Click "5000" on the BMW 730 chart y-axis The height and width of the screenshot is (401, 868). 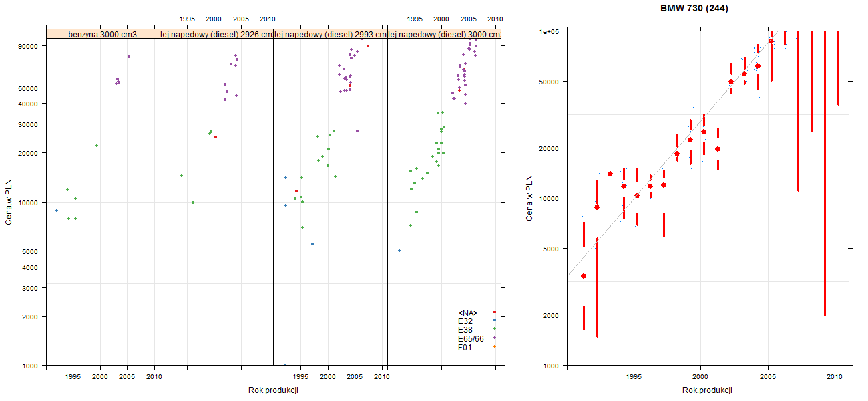(551, 249)
